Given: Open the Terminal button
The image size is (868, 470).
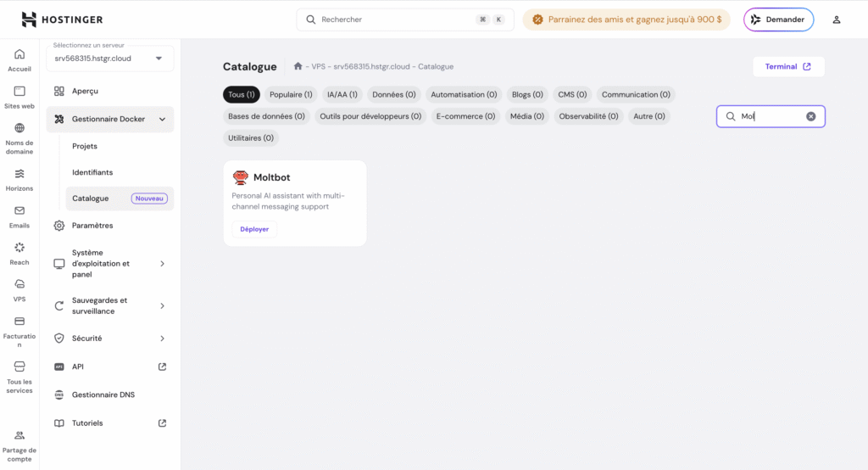Looking at the screenshot, I should [x=788, y=67].
